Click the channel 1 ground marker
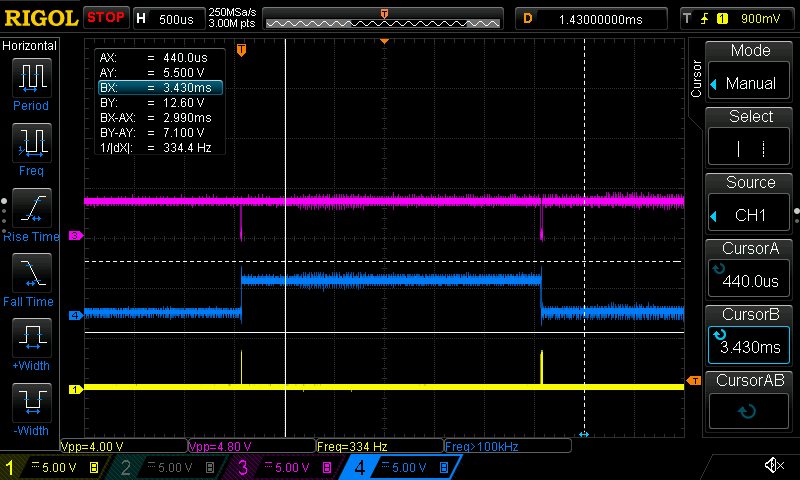 (76, 389)
